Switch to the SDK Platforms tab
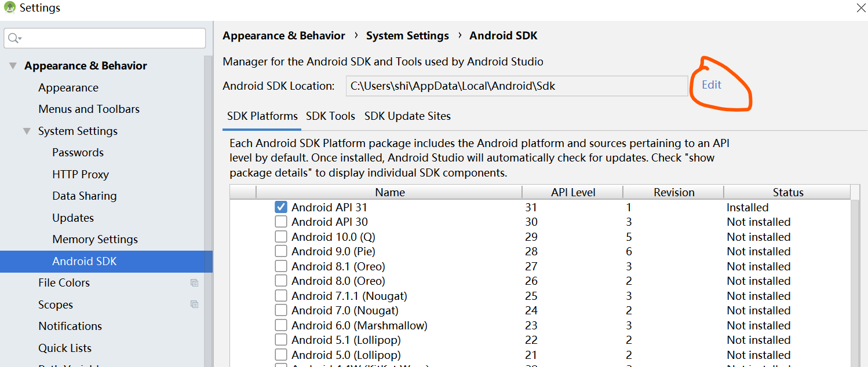Screen dimensions: 868x367 tap(262, 116)
